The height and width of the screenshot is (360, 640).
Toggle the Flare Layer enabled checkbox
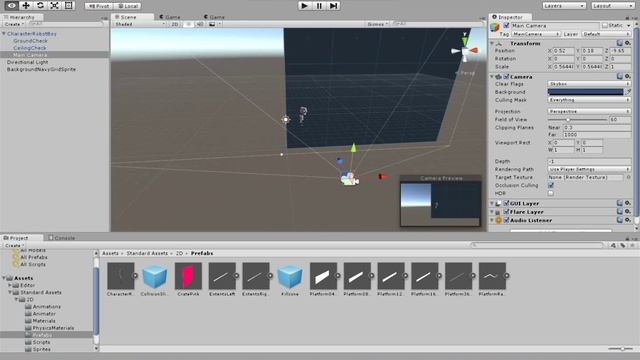click(507, 212)
